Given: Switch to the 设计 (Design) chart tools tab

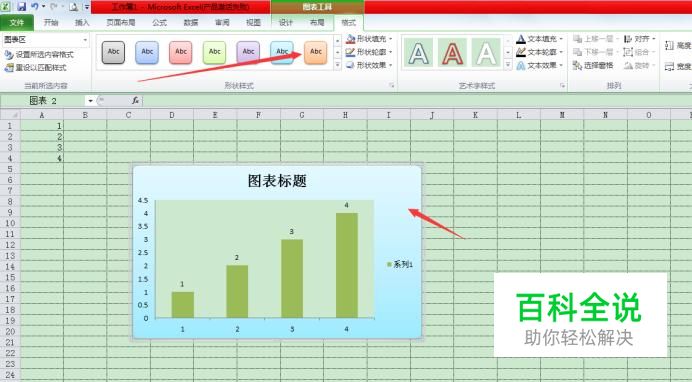Looking at the screenshot, I should 286,22.
